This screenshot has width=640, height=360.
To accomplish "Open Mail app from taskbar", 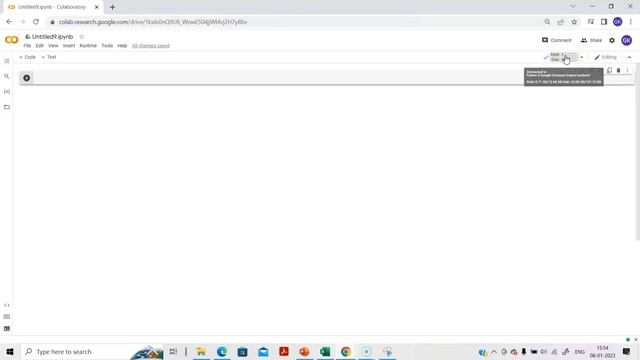I will [263, 351].
